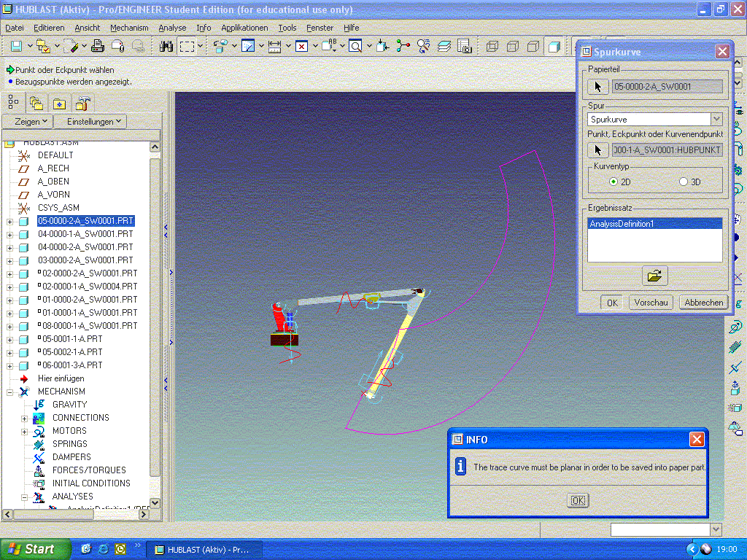The height and width of the screenshot is (560, 747).
Task: Click the pencil edit toolbar icon
Action: (71, 46)
